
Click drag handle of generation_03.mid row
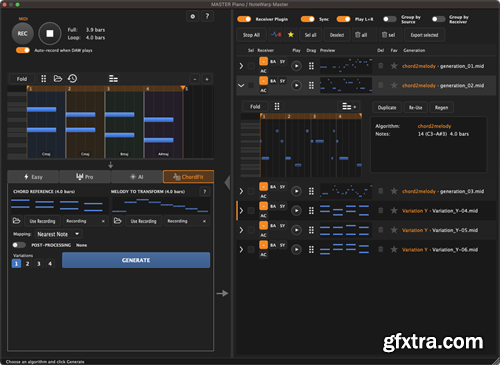click(x=311, y=191)
